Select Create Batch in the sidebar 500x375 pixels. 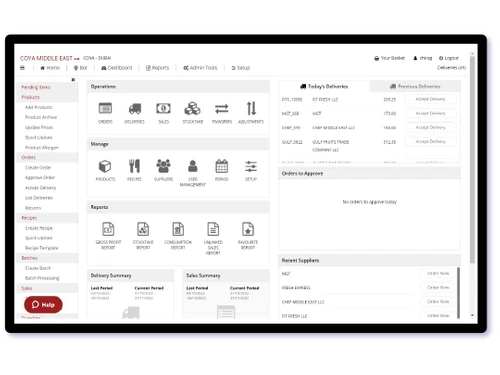click(38, 268)
